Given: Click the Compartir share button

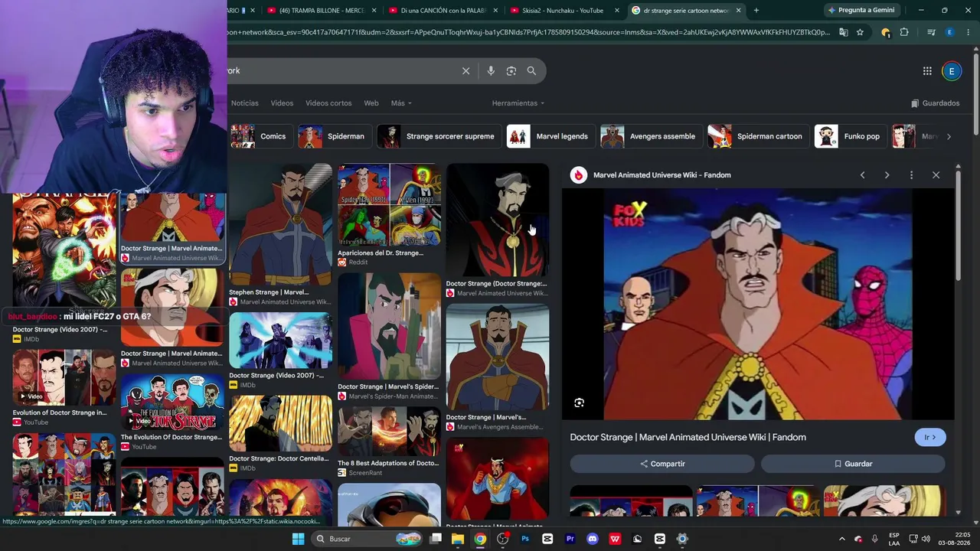Looking at the screenshot, I should [662, 464].
